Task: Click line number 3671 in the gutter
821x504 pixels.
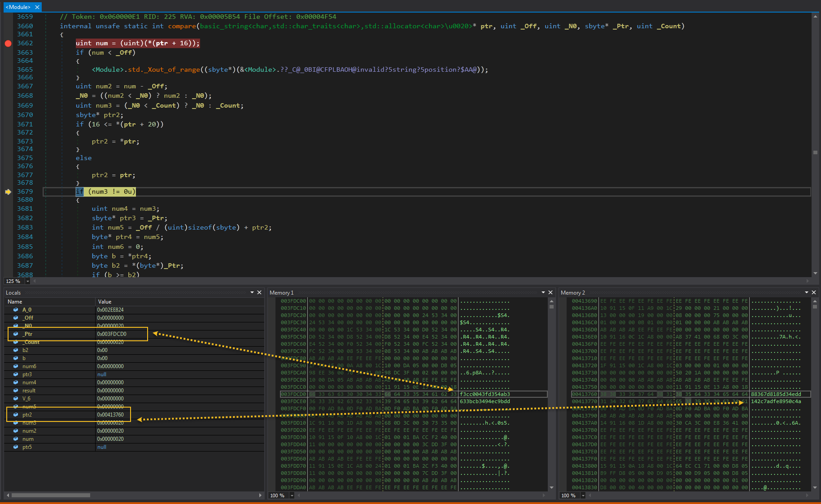Action: (25, 124)
